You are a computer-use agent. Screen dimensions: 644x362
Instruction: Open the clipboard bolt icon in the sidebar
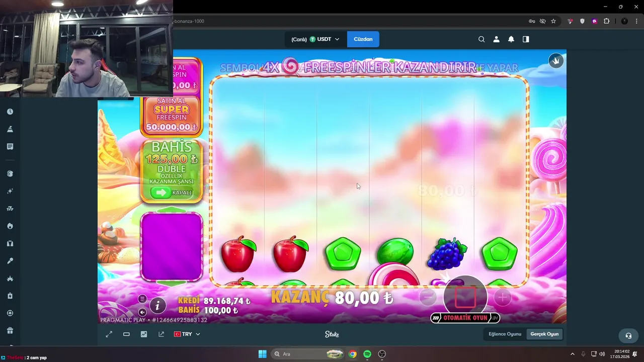click(10, 296)
